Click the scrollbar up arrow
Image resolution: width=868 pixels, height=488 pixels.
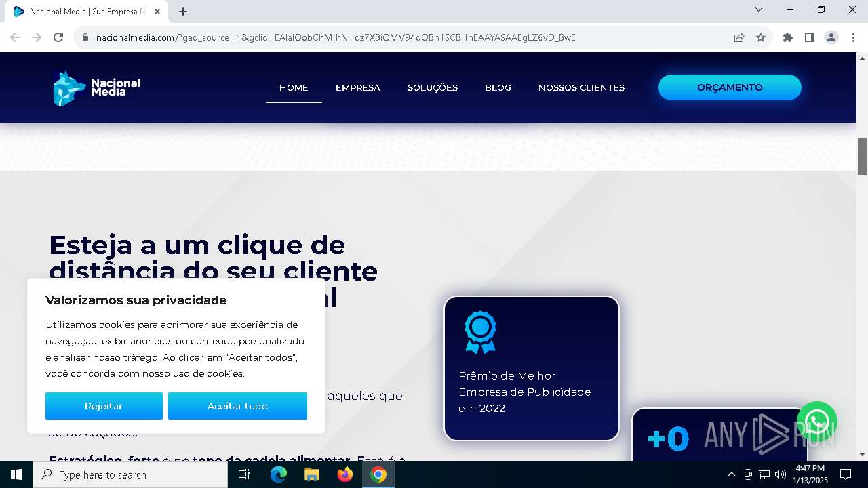863,58
